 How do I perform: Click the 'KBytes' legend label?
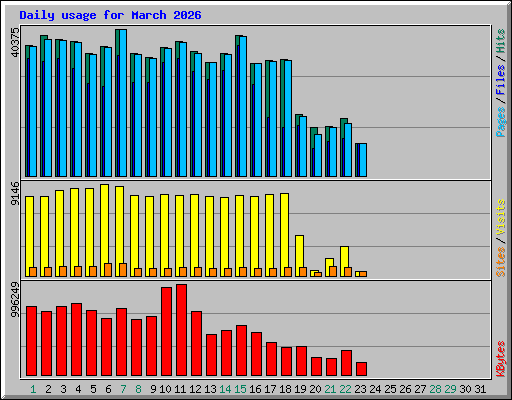click(501, 359)
